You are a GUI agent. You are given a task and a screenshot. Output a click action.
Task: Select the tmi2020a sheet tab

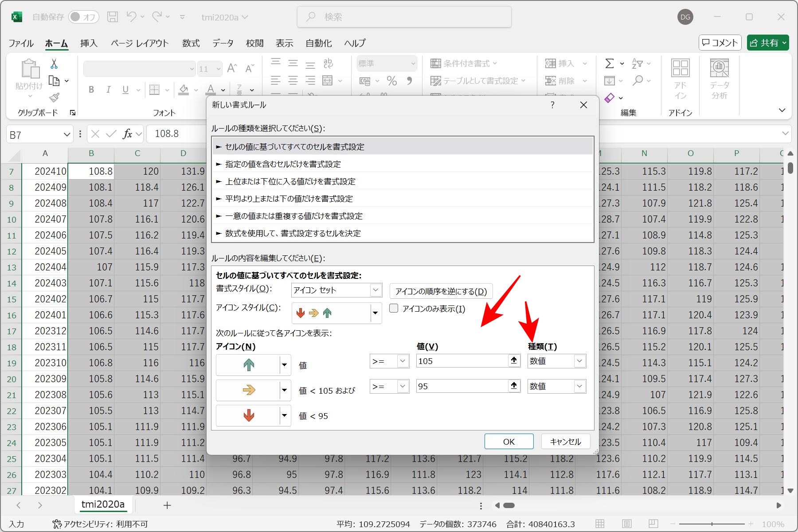(103, 505)
